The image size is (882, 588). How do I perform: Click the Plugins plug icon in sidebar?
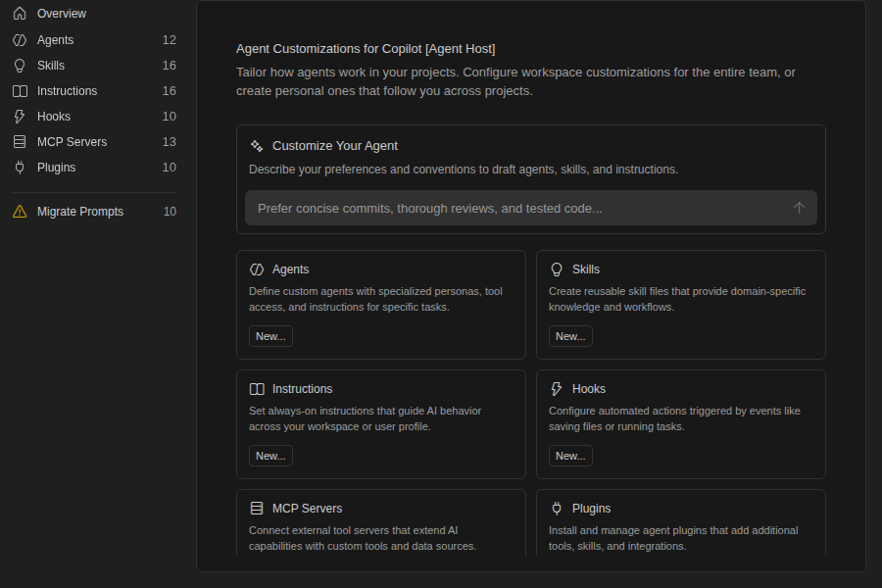tap(20, 168)
